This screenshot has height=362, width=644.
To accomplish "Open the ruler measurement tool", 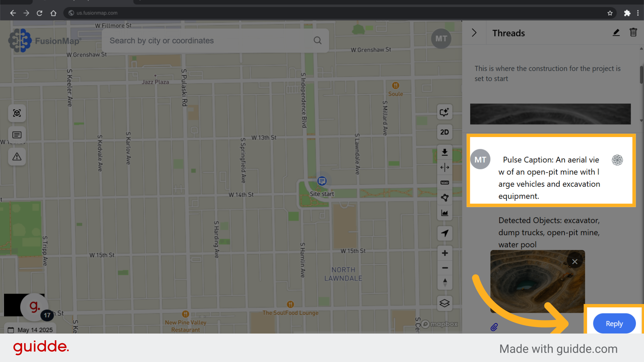I will [444, 182].
